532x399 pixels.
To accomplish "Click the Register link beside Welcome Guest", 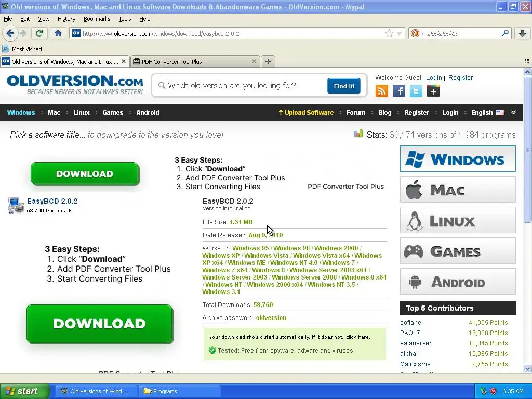I will 460,78.
